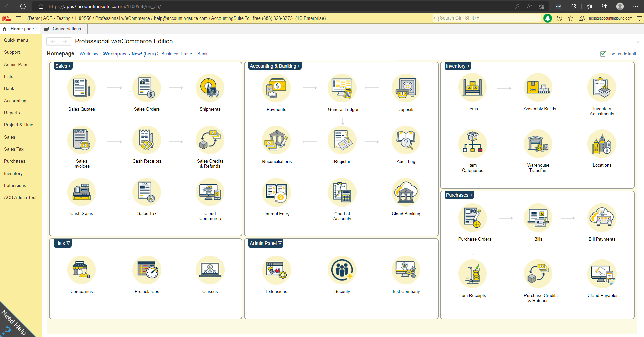Open the Register icon
This screenshot has width=644, height=337.
click(x=342, y=140)
